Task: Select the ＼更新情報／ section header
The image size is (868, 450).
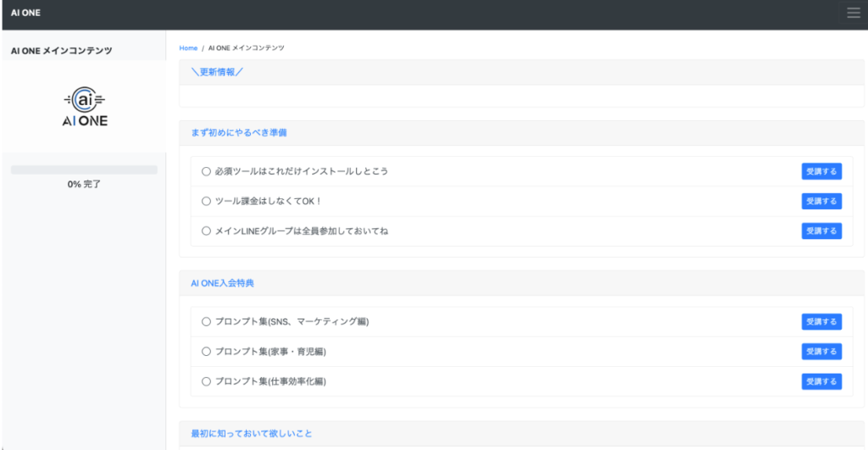Action: 216,72
